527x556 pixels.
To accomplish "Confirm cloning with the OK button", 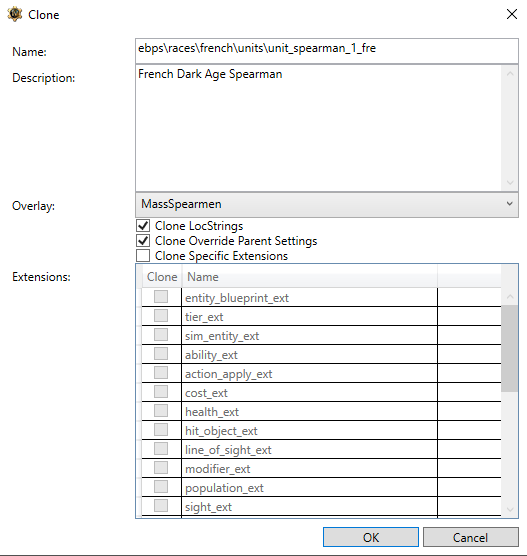I will point(371,537).
